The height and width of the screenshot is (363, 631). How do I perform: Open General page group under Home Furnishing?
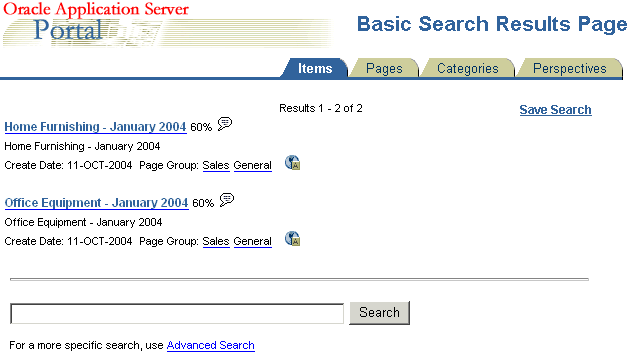[x=253, y=165]
